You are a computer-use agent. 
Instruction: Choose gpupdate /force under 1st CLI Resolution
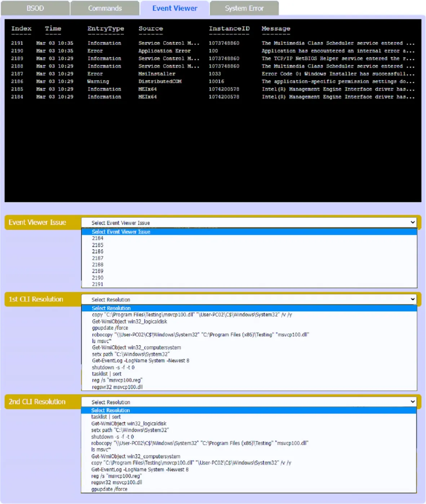[x=249, y=328]
